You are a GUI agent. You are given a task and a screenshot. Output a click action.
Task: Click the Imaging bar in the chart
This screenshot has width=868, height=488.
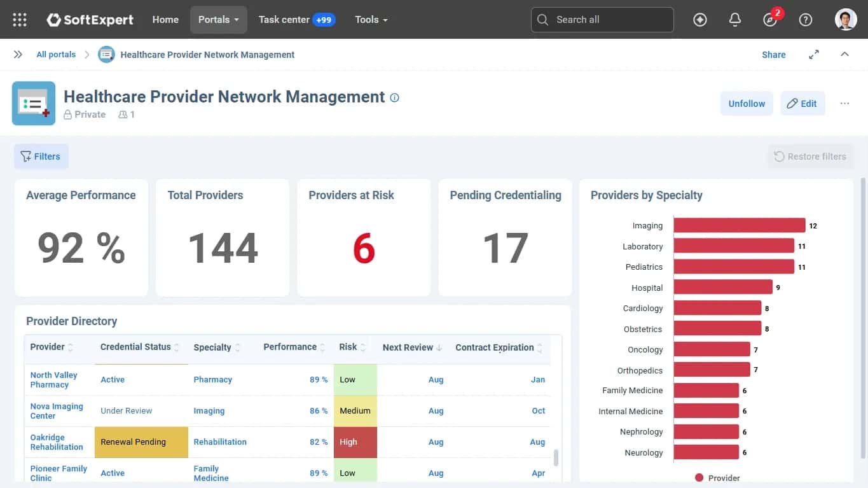click(x=740, y=225)
